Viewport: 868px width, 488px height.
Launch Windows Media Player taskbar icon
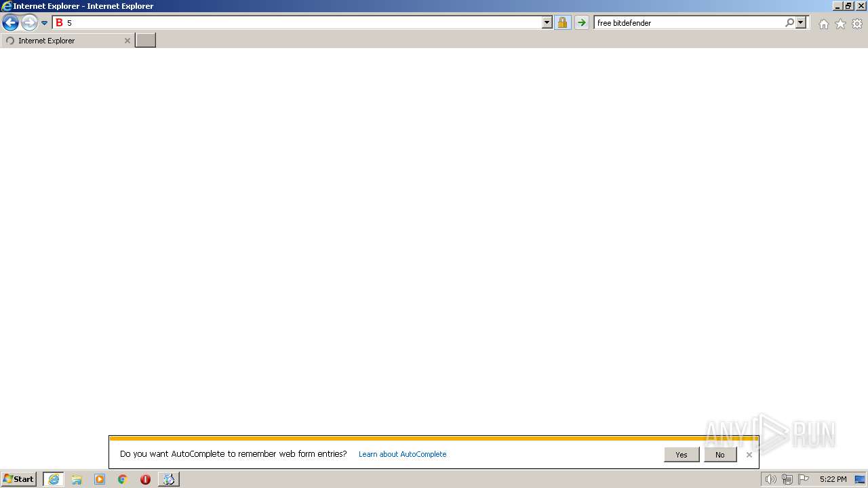pos(100,479)
